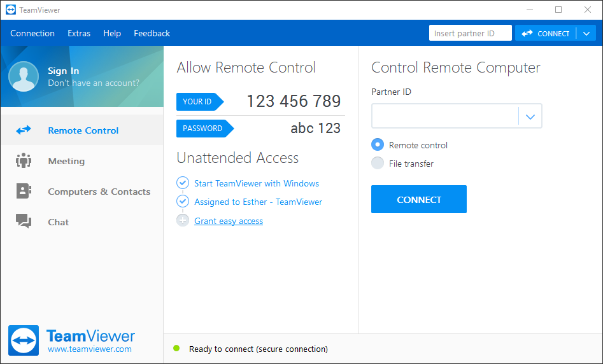Click the green connection status indicator dot
The image size is (603, 364).
[176, 348]
